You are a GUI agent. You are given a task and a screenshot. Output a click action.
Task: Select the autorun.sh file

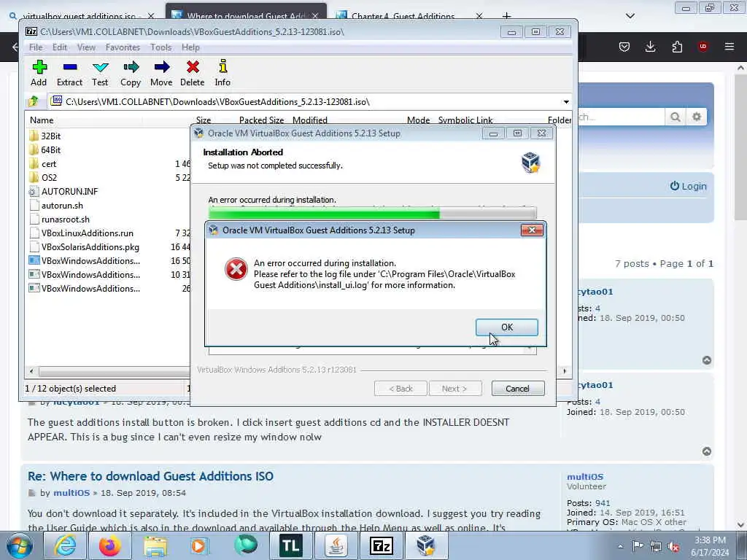56,205
